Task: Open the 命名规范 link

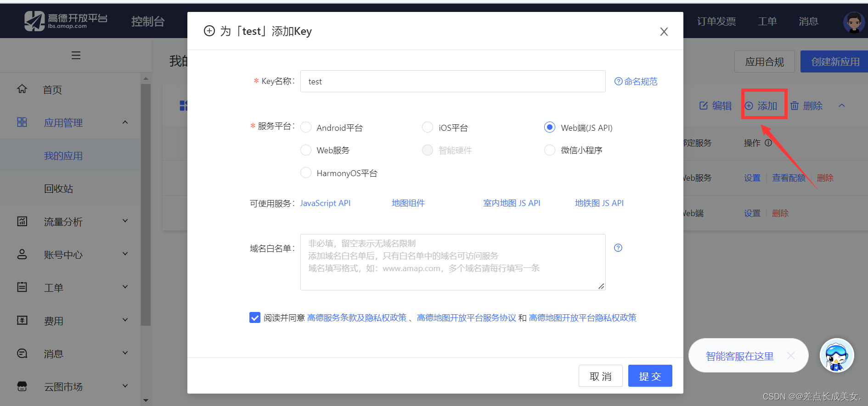Action: click(636, 81)
